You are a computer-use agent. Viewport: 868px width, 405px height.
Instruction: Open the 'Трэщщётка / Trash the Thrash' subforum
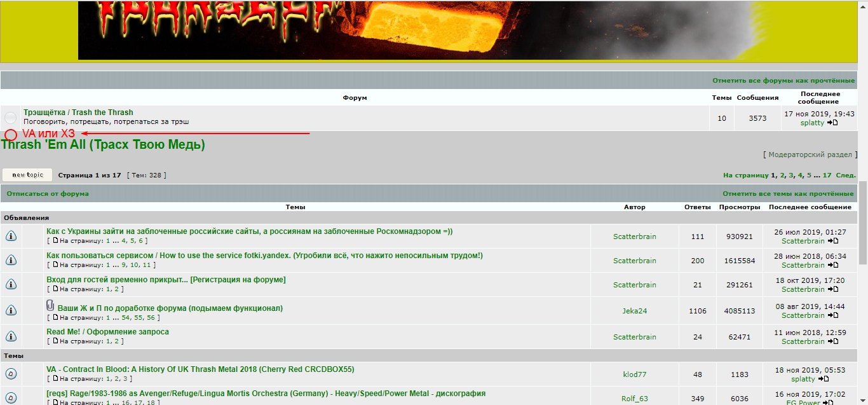(x=78, y=113)
